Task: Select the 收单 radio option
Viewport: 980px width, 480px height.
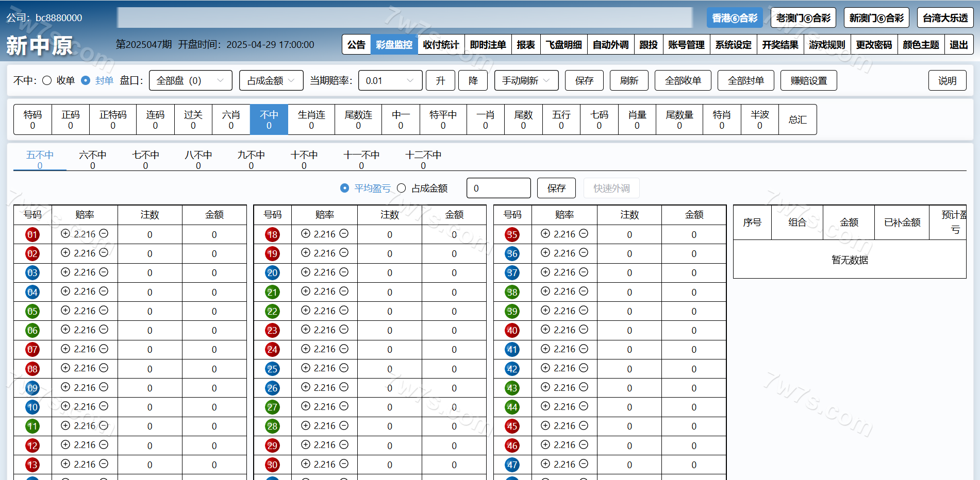Action: pos(47,80)
